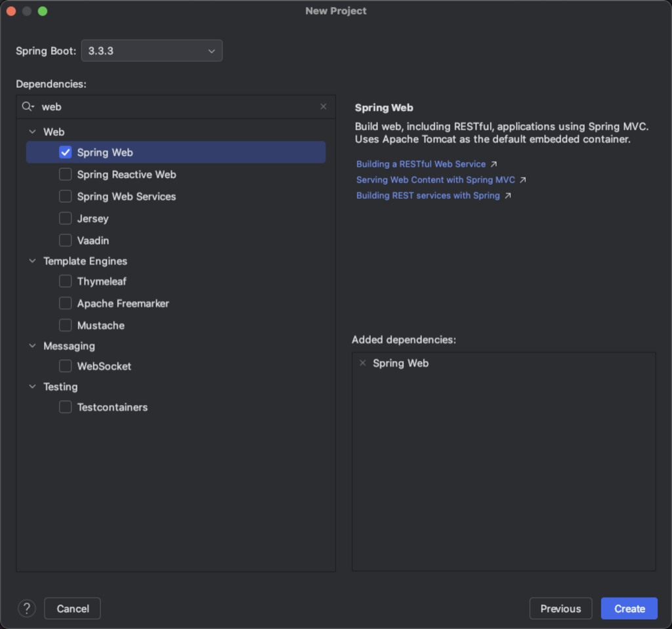
Task: Collapse the Template Engines group
Action: click(32, 261)
